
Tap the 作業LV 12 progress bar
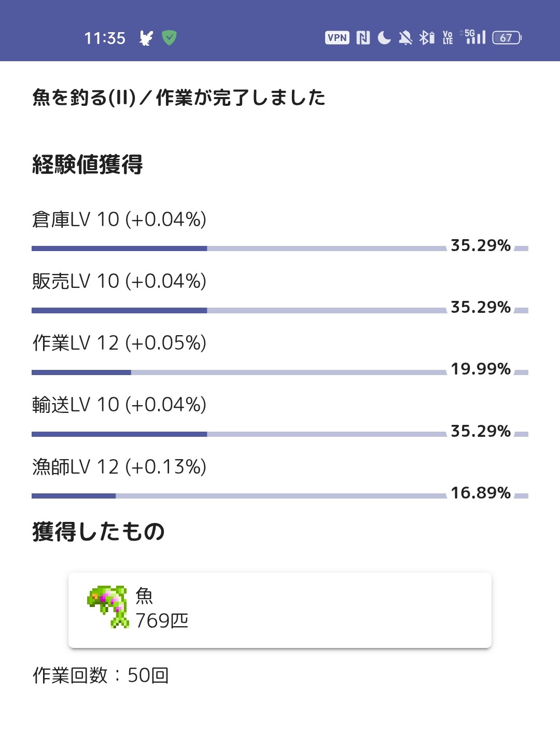coord(280,372)
